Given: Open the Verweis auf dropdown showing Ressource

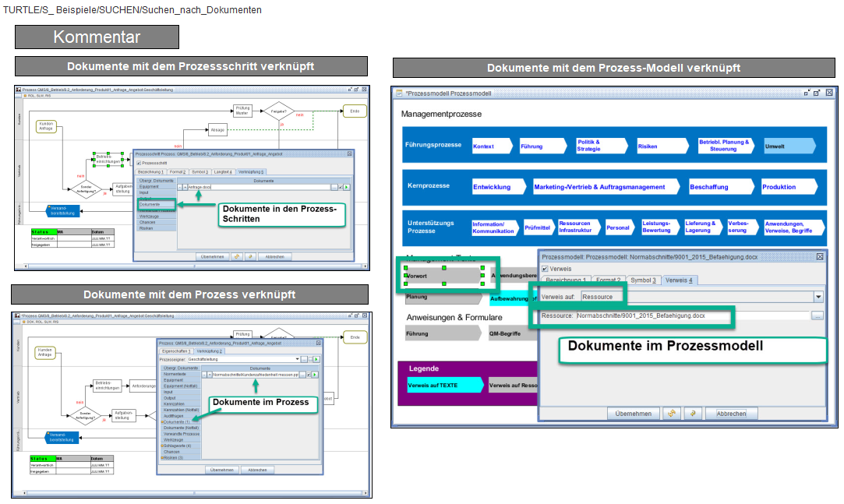Looking at the screenshot, I should coord(702,297).
